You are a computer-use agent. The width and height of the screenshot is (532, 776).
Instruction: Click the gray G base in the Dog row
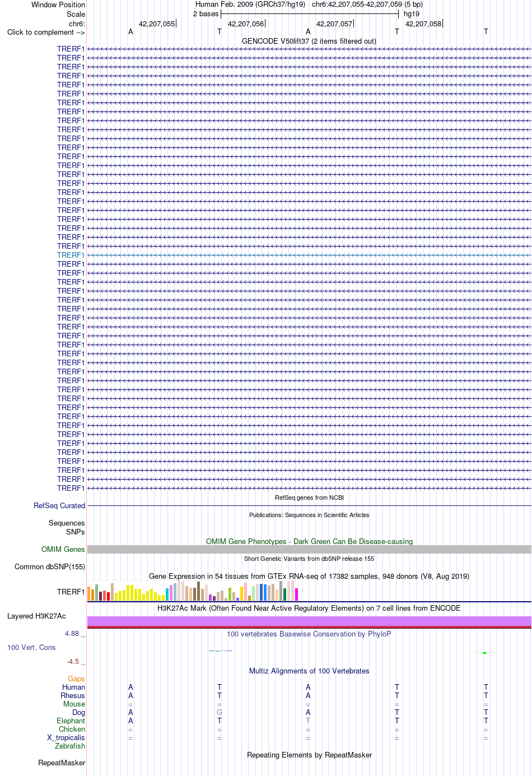tap(220, 712)
